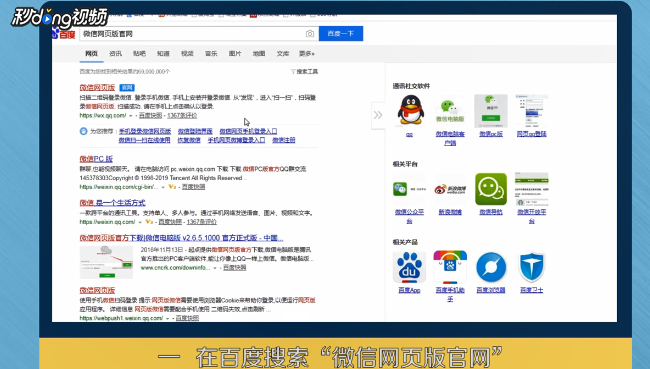Open the 网页qq登陆 screenshot thumbnail

(x=531, y=110)
